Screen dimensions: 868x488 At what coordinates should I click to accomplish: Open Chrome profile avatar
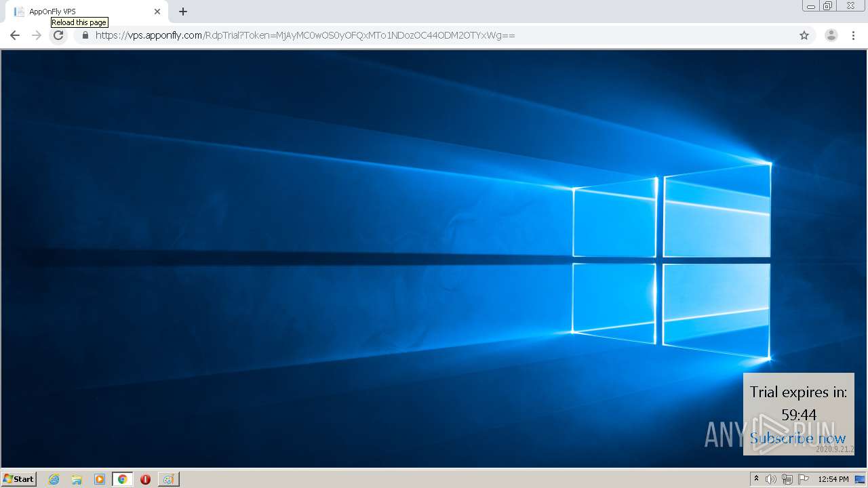point(831,35)
